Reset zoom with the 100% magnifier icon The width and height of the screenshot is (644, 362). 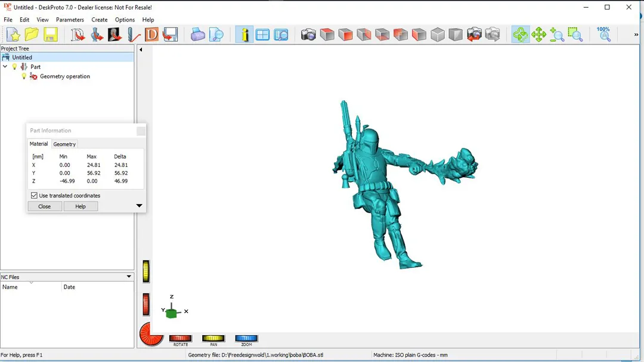[603, 35]
